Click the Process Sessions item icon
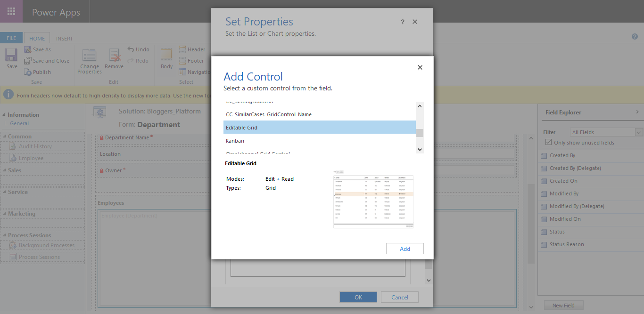Screen dimensions: 644x314 13,257
